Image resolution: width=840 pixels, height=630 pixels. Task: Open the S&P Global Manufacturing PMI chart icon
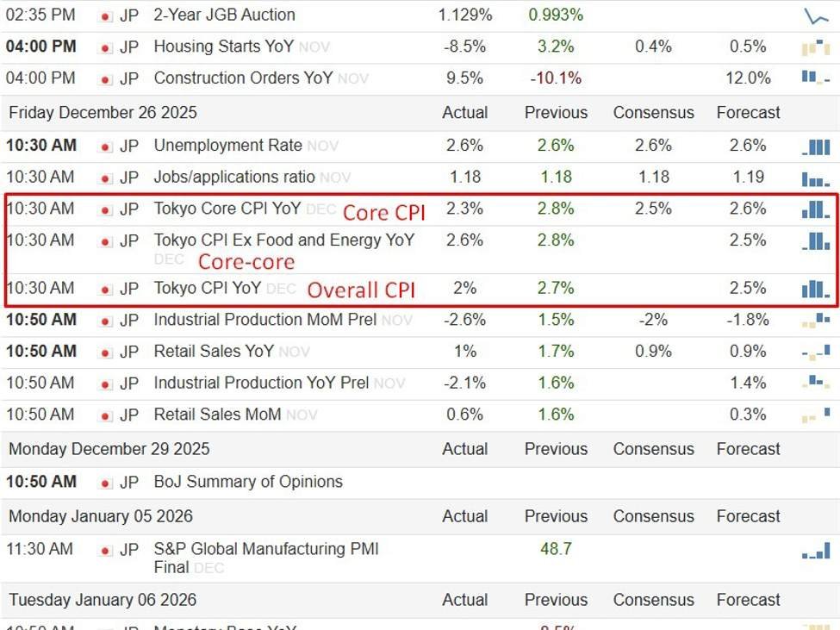[815, 550]
